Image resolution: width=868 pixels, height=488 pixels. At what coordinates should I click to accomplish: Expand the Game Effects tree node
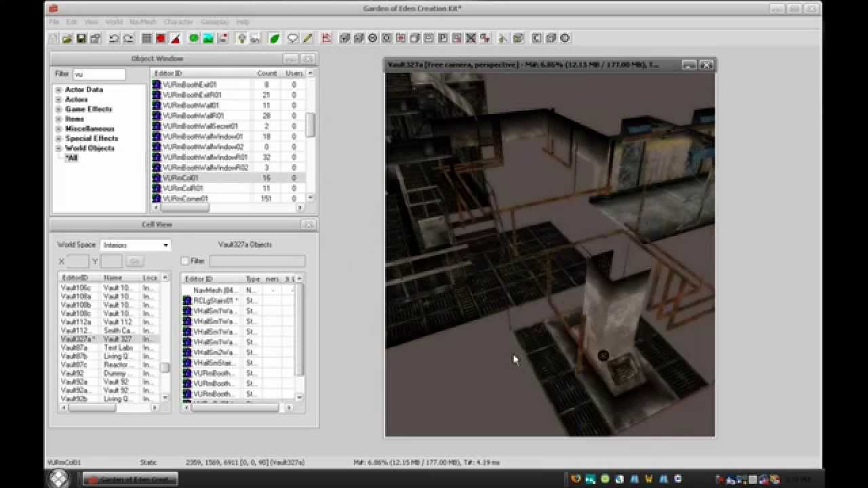(59, 109)
